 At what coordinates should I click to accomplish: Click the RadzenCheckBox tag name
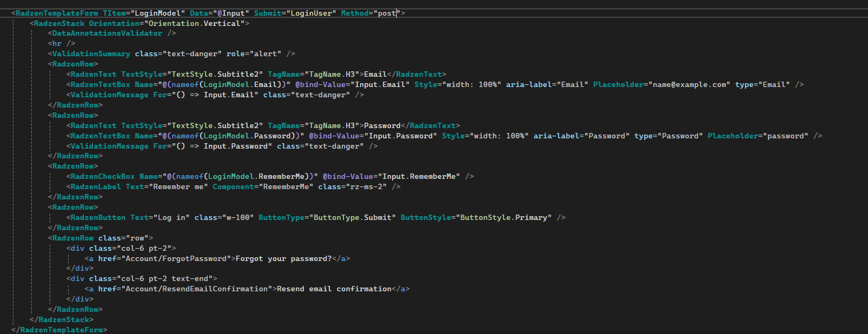pyautogui.click(x=103, y=177)
